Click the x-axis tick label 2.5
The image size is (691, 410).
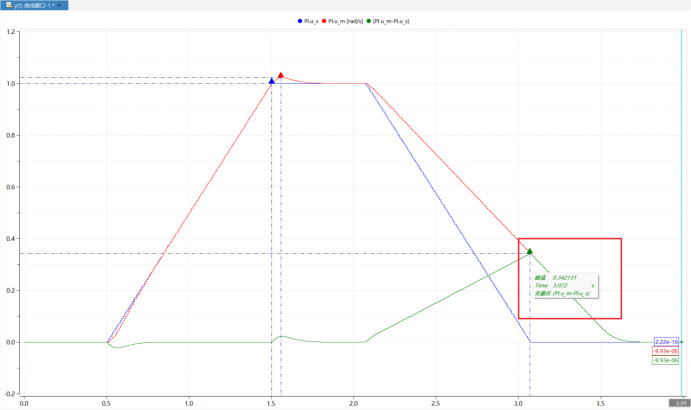coord(436,403)
